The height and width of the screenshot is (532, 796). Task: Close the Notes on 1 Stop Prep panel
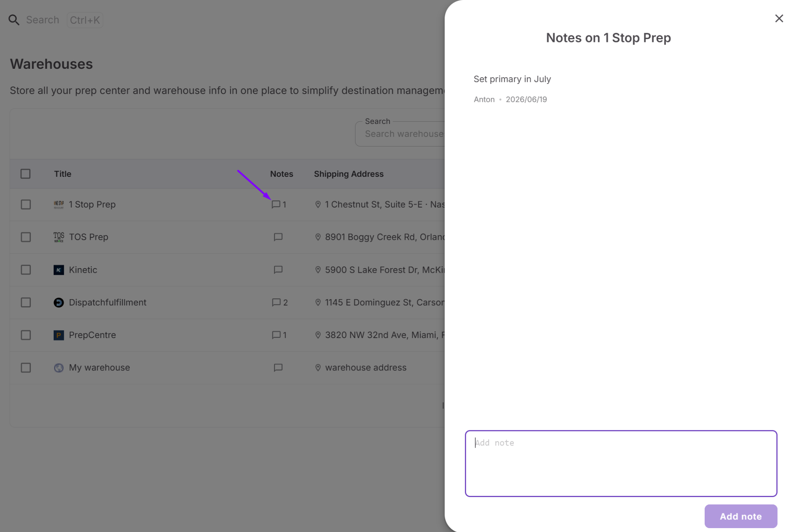point(779,18)
